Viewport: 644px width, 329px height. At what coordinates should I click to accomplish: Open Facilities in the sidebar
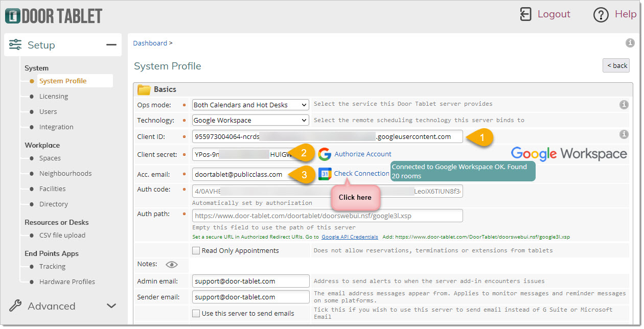tap(53, 189)
